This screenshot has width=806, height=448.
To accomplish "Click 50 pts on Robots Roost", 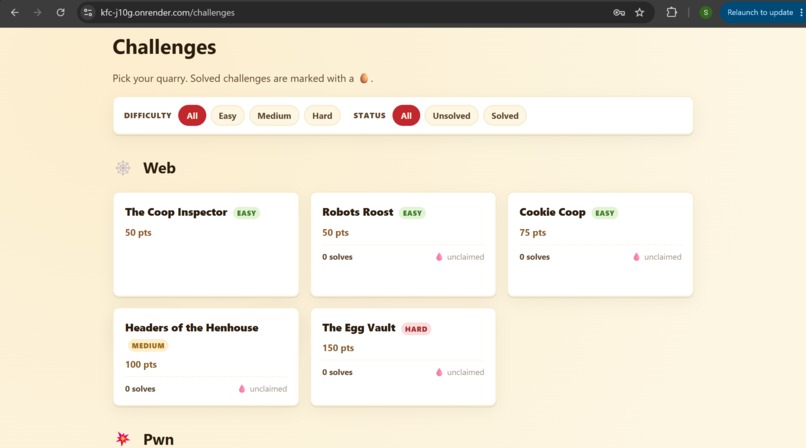I will (x=335, y=232).
